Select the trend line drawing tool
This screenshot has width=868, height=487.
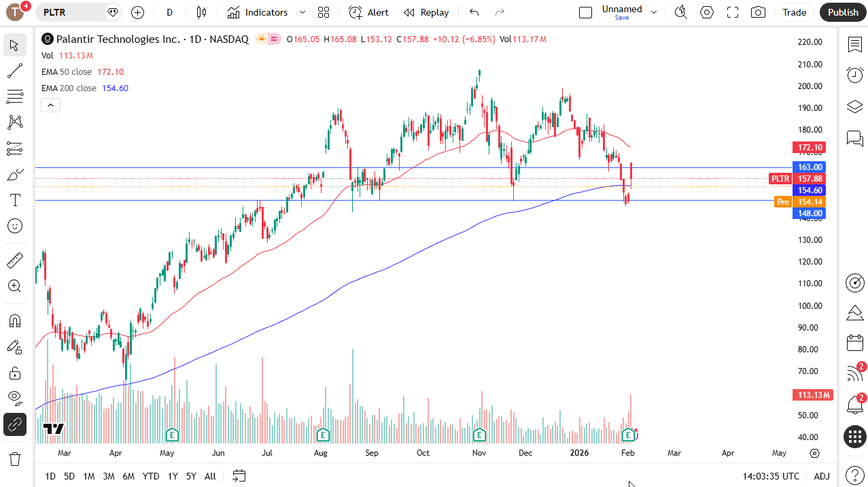[14, 71]
